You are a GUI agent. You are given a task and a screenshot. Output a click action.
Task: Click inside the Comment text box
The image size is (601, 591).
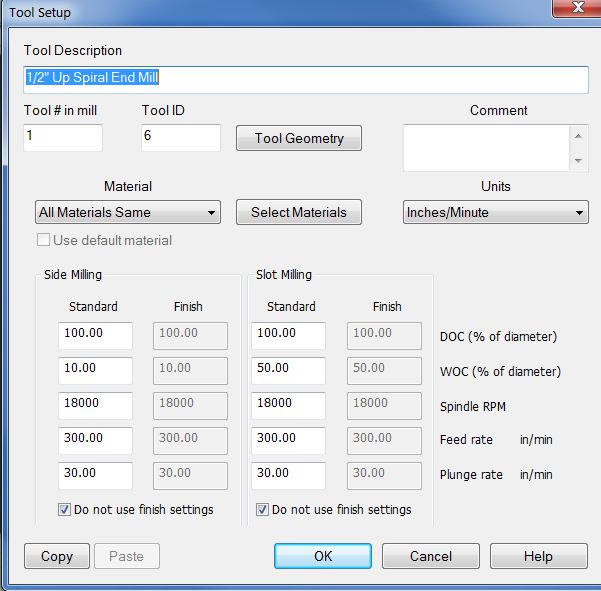tap(486, 148)
